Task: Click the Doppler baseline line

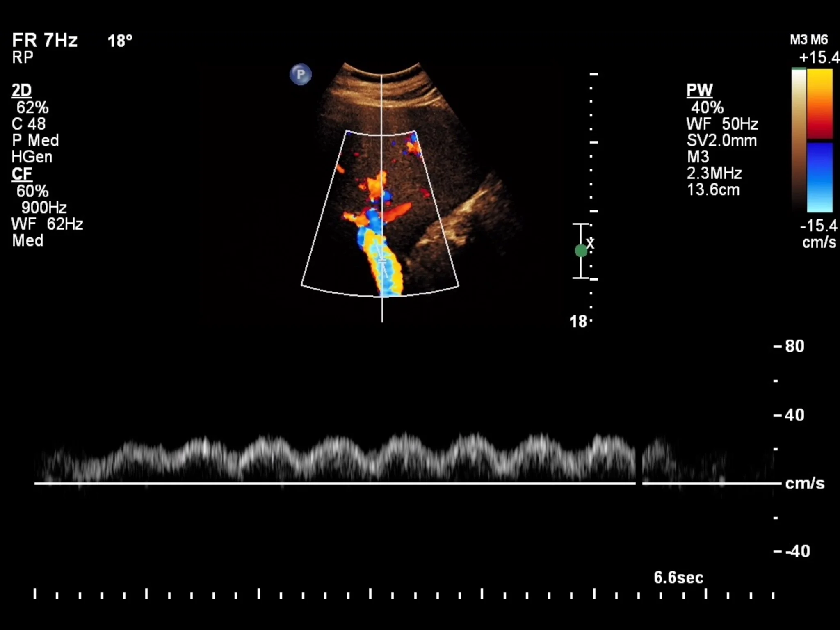Action: pos(328,483)
